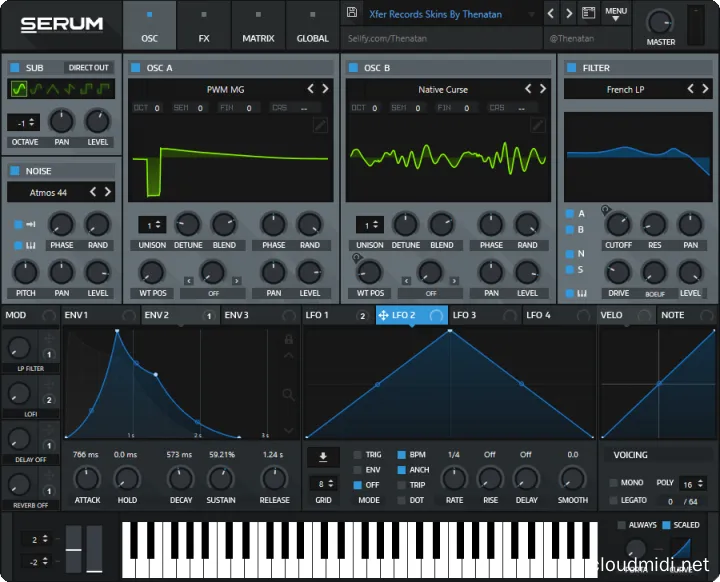
Task: Toggle the NOISE oscillator on/off switch
Action: point(15,171)
